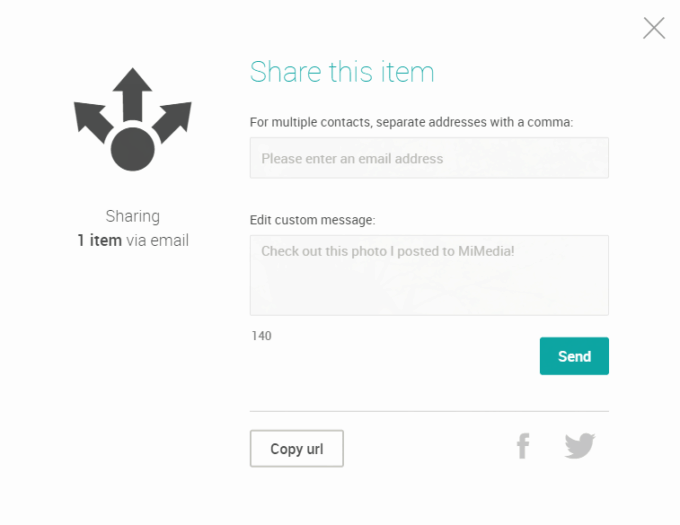Screen dimensions: 680x525
Task: Click the 140 character counter
Action: tap(261, 336)
